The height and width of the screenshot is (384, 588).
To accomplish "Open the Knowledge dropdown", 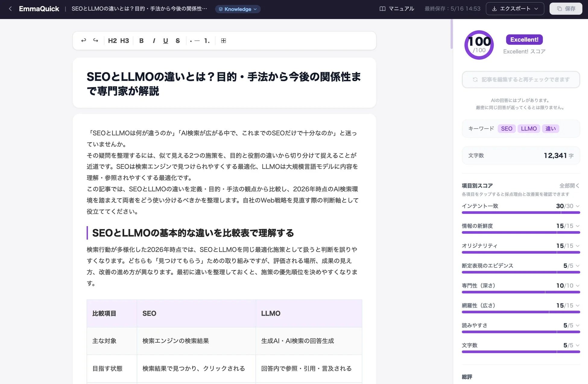I will click(x=238, y=9).
